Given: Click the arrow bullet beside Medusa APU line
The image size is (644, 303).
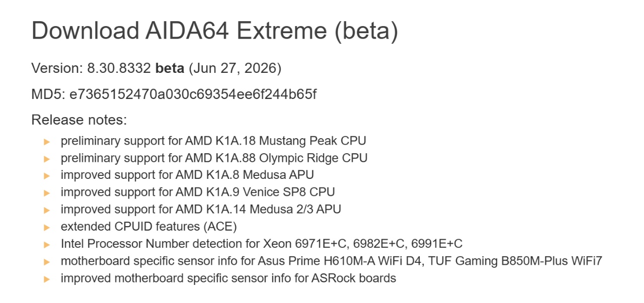Looking at the screenshot, I should (x=47, y=176).
